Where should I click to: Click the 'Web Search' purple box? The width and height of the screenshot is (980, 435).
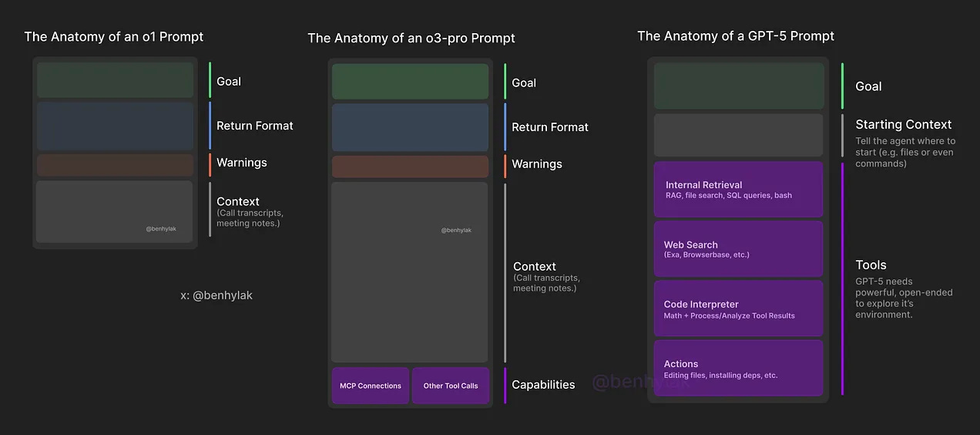tap(739, 249)
